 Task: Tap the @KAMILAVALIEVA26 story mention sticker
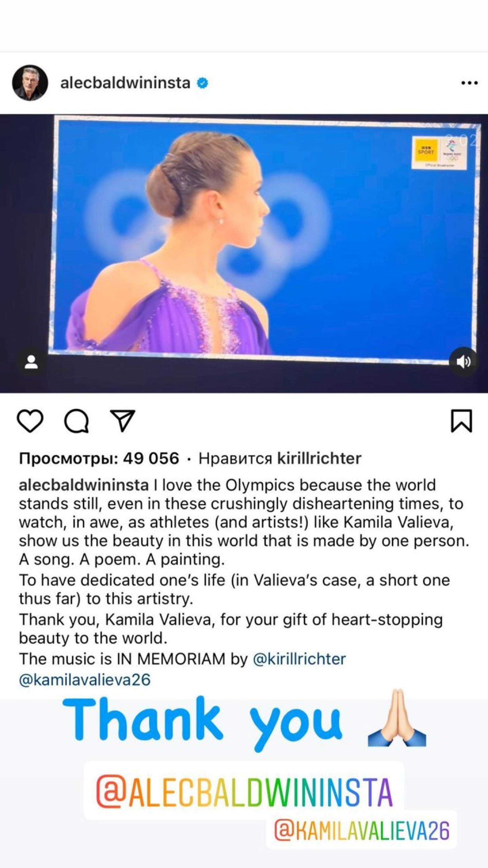[x=361, y=830]
